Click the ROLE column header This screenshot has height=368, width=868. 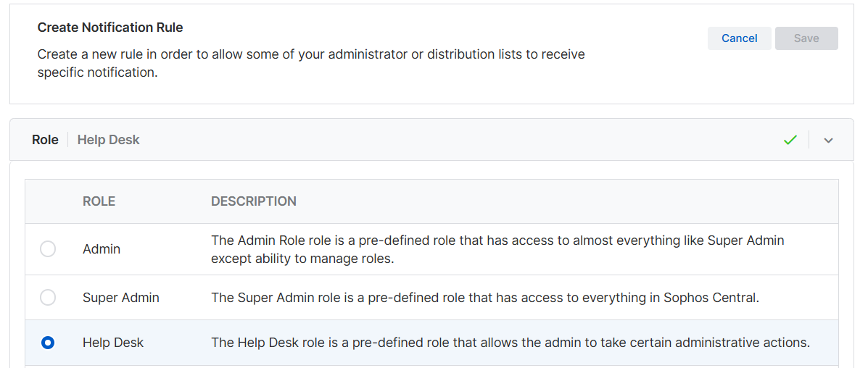click(99, 201)
